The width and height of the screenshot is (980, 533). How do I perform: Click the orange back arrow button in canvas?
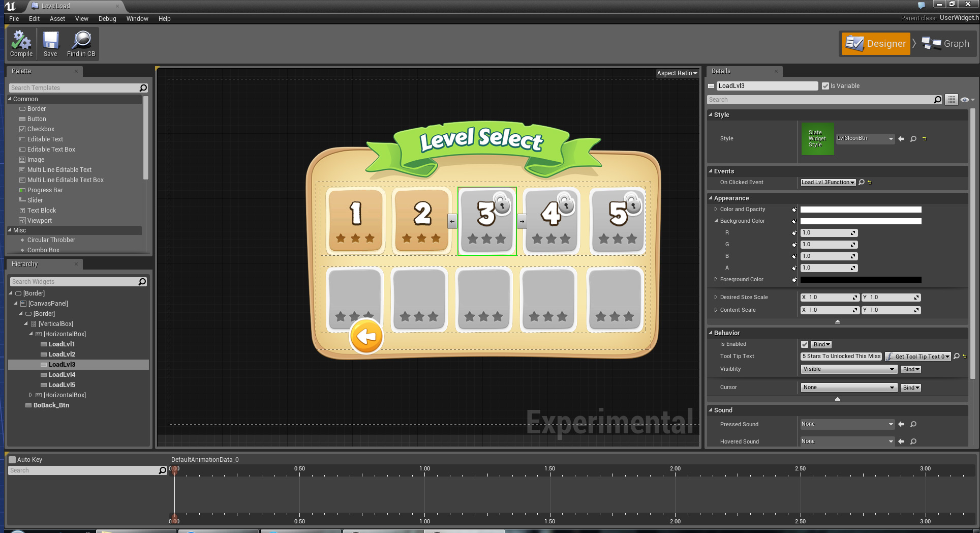[x=366, y=336]
